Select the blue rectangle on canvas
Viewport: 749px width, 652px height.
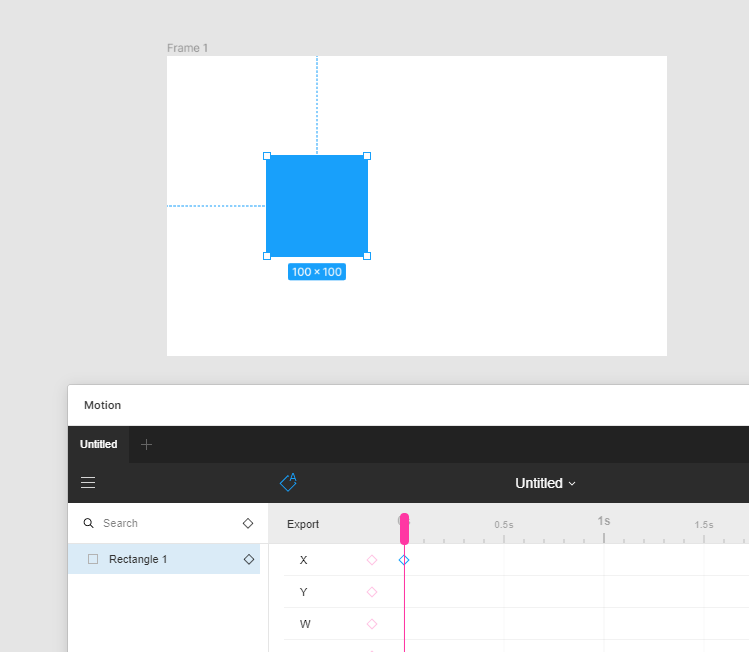[x=317, y=206]
